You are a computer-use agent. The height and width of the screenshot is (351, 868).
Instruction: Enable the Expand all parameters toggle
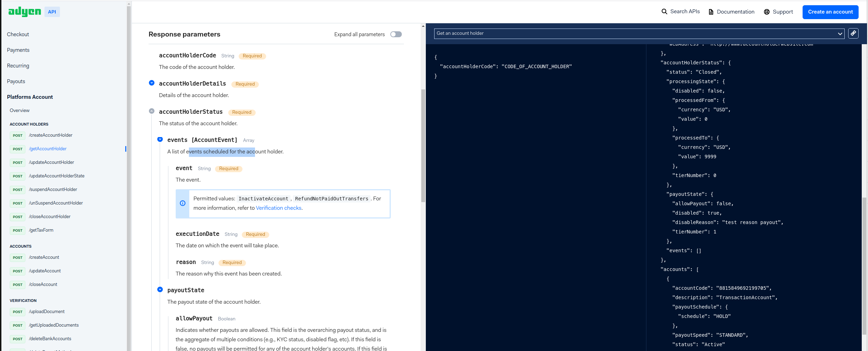396,34
